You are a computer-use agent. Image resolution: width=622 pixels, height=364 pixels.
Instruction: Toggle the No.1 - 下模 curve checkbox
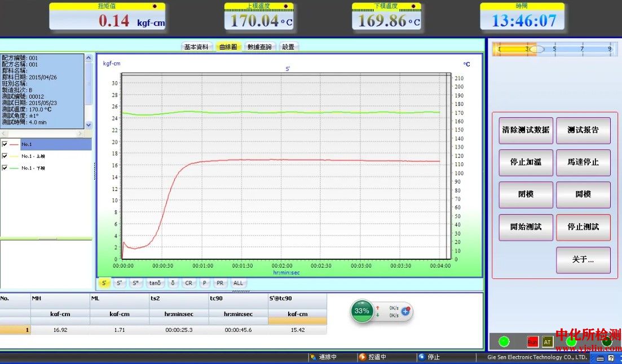point(5,168)
